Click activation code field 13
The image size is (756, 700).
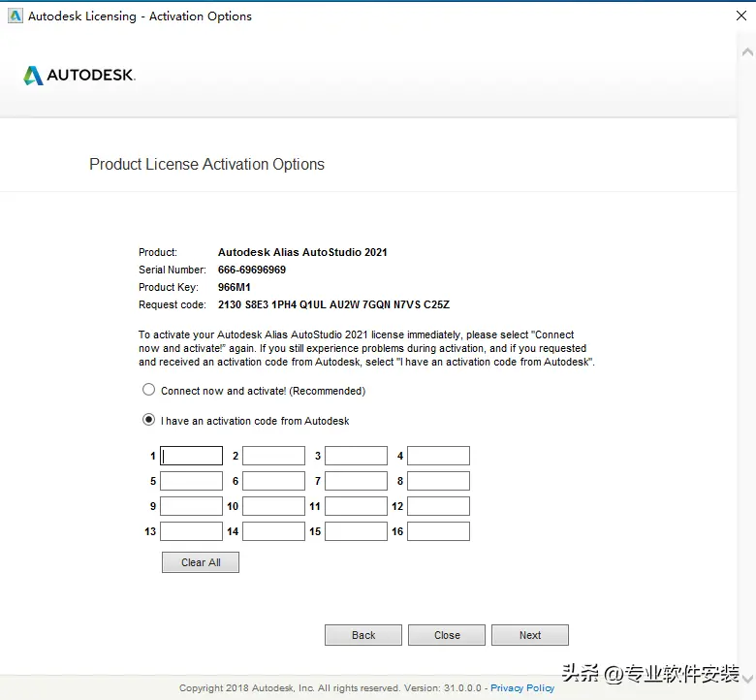[191, 531]
